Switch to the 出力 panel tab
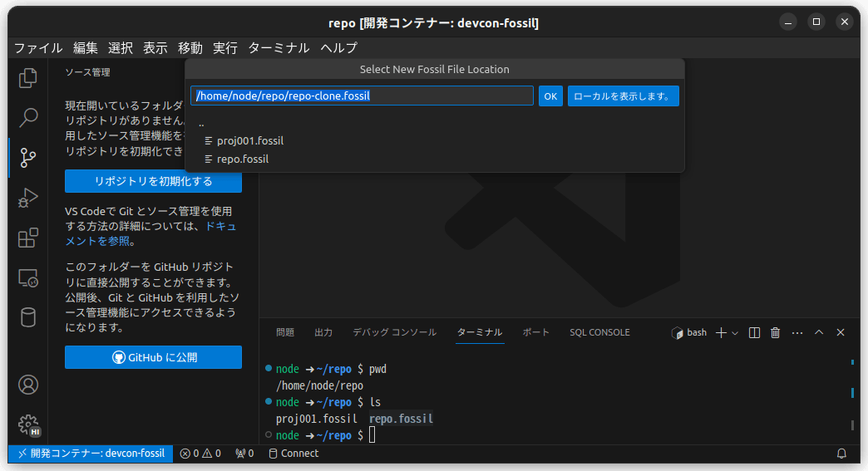Viewport: 868px width, 471px height. [323, 332]
